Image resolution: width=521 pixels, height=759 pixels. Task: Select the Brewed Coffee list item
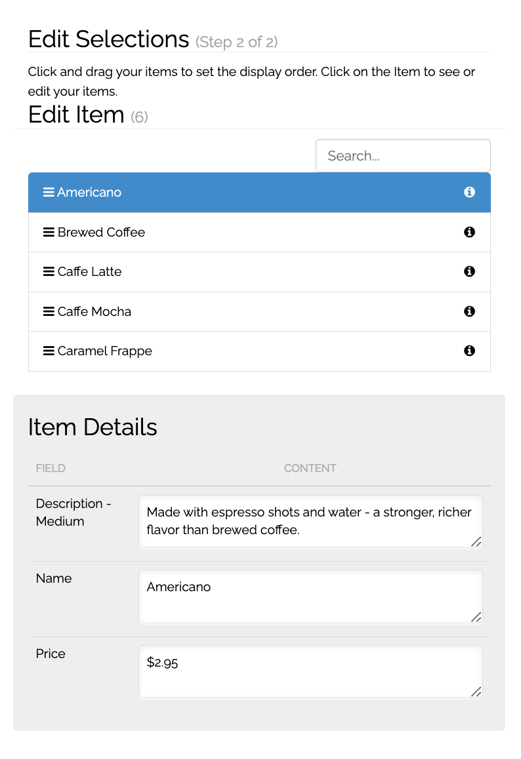(260, 232)
